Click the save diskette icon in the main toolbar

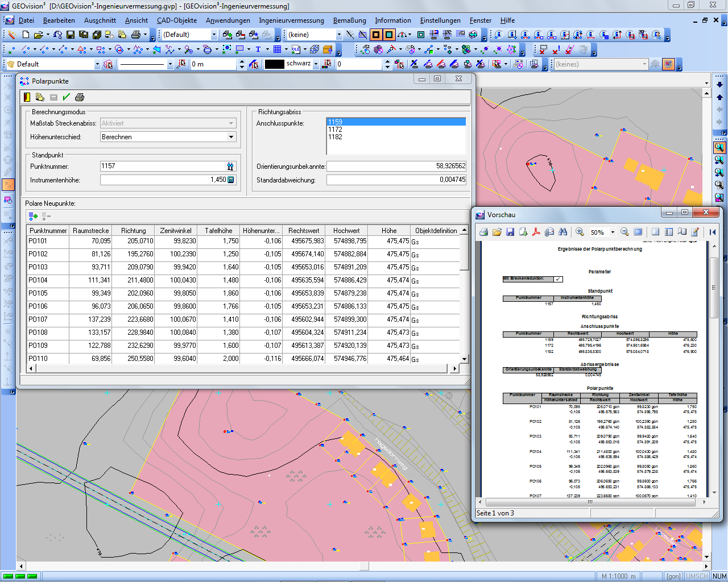[x=71, y=35]
